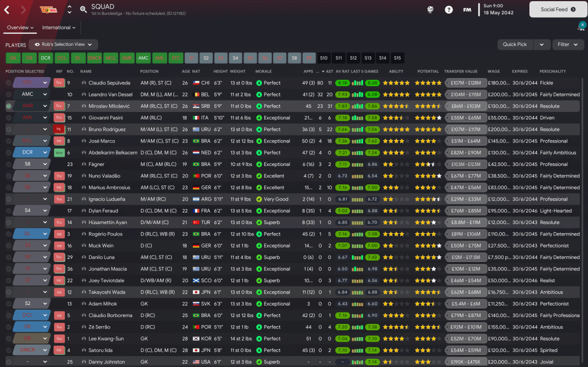The height and width of the screenshot is (367, 588).
Task: Click the injury status icon for Bruno Rodriguez
Action: (x=59, y=129)
